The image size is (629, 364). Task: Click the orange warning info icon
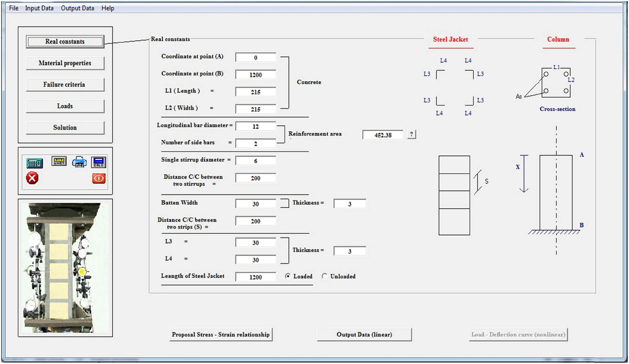click(99, 179)
